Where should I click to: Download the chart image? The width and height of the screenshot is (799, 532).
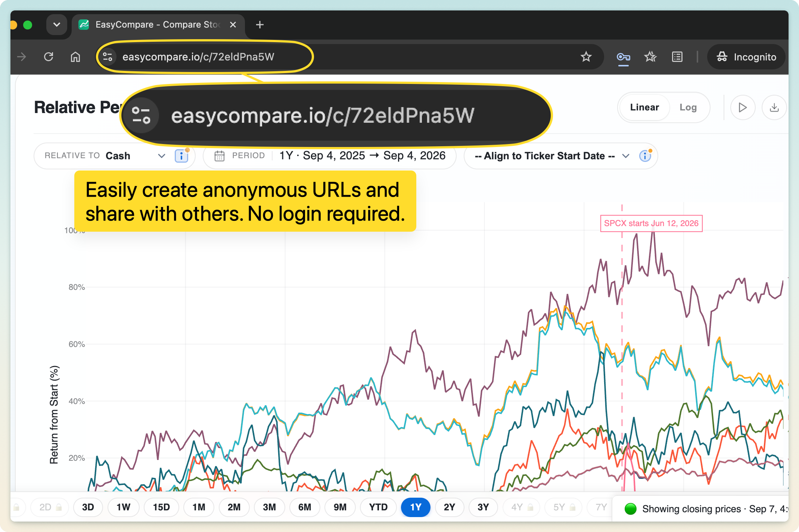774,107
